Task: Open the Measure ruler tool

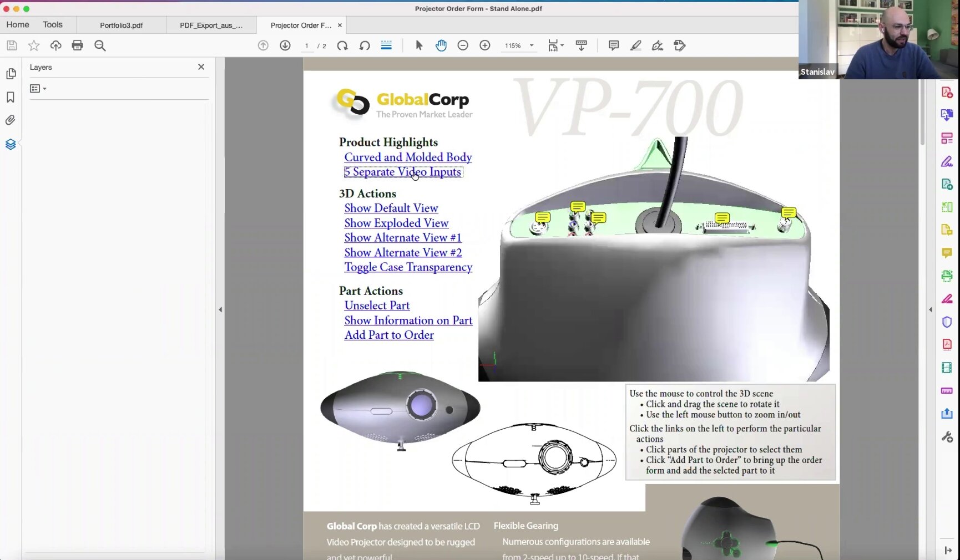Action: [947, 391]
